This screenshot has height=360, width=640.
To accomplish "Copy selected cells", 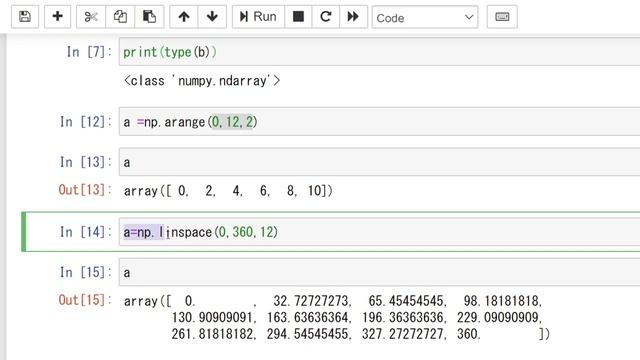I will [x=120, y=17].
